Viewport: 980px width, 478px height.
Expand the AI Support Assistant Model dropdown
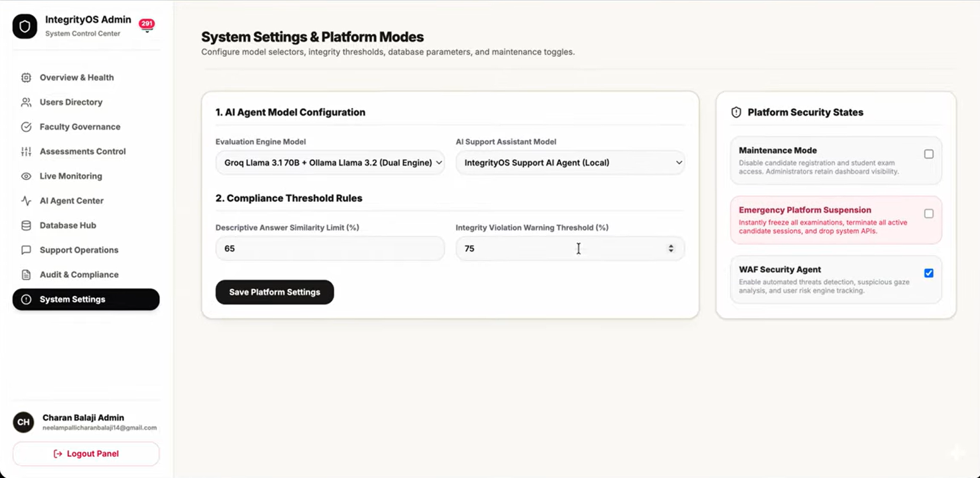[570, 163]
